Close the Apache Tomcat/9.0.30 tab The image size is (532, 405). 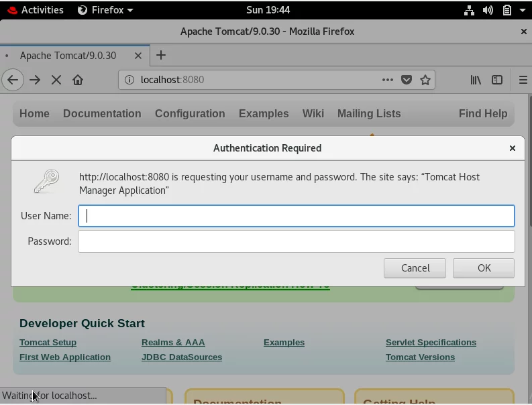pos(138,56)
